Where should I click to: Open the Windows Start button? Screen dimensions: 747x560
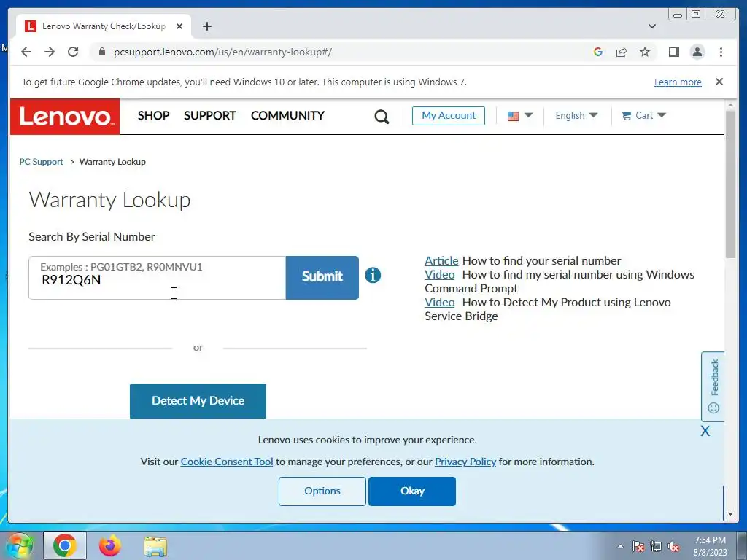point(19,545)
